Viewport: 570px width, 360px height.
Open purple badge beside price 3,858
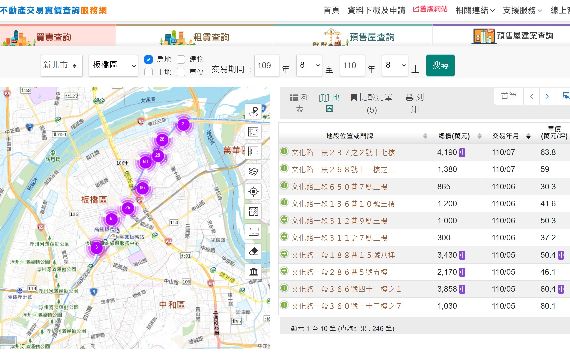(x=462, y=289)
